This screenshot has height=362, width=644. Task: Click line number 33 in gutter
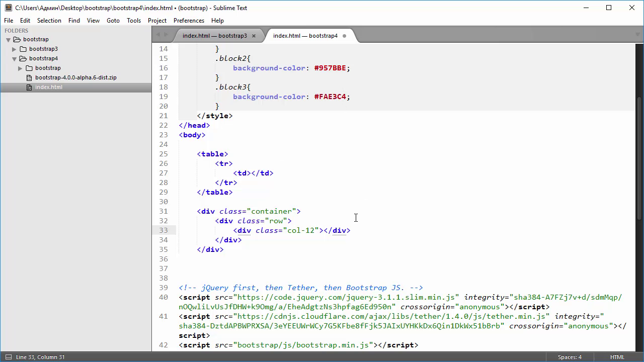(x=163, y=230)
